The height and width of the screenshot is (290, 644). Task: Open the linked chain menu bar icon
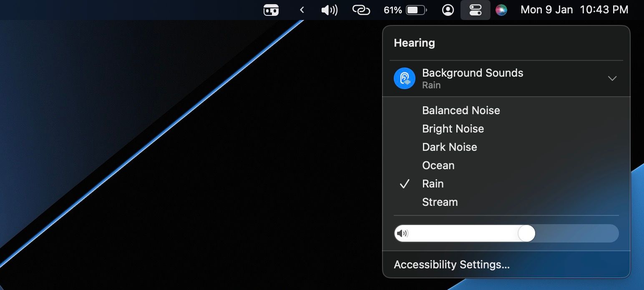tap(361, 10)
